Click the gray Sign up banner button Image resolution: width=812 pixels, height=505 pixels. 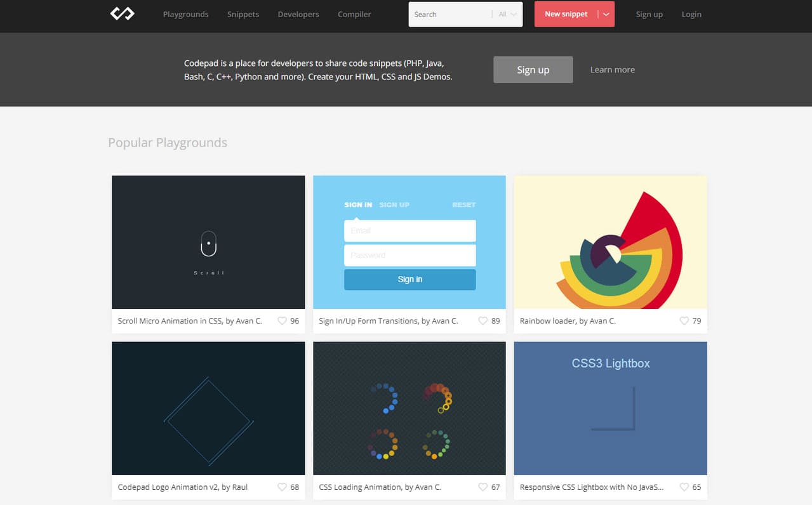coord(533,70)
